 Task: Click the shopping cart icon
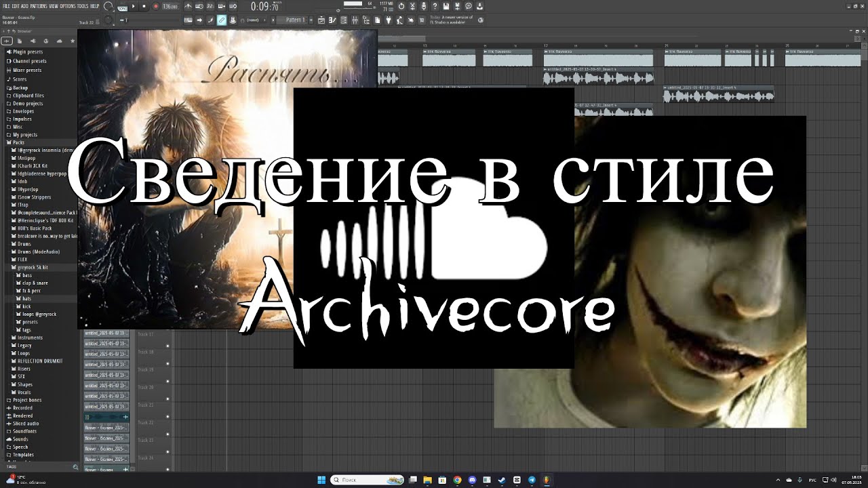422,20
